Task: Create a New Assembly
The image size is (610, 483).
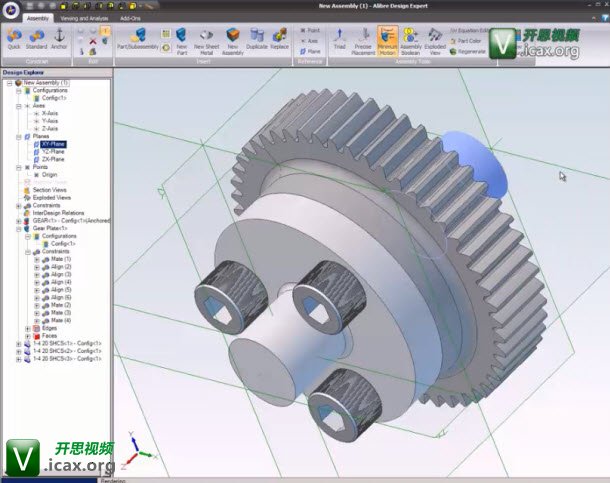Action: (x=233, y=41)
